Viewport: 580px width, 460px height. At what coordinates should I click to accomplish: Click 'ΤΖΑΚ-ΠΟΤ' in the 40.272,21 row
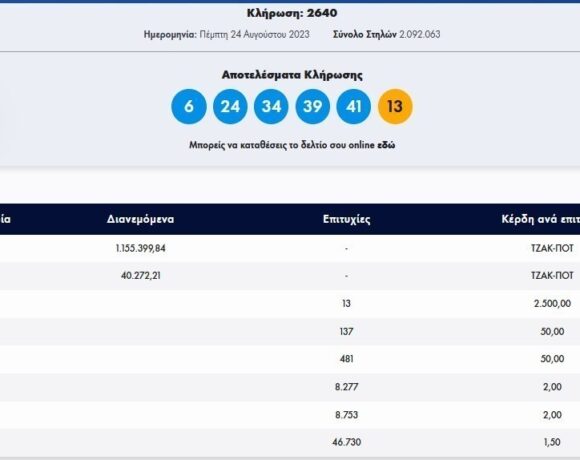coord(552,275)
